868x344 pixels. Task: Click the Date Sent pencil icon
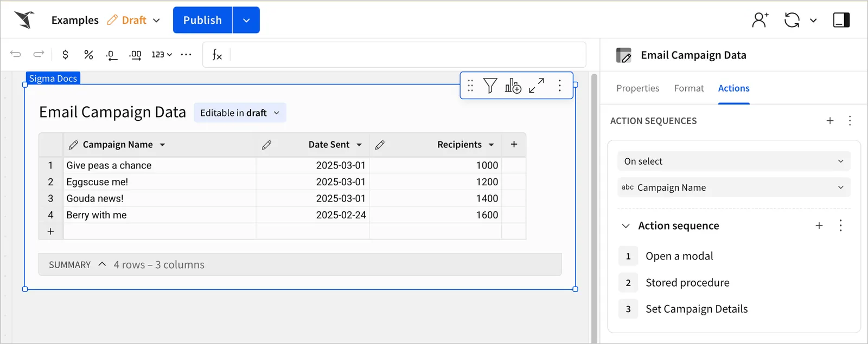coord(266,145)
